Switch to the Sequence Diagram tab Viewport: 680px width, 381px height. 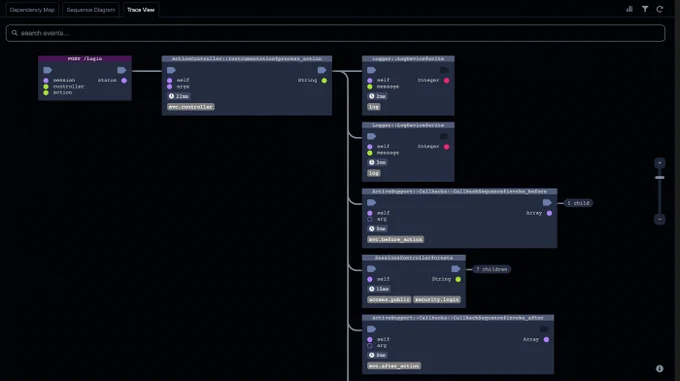click(x=91, y=10)
